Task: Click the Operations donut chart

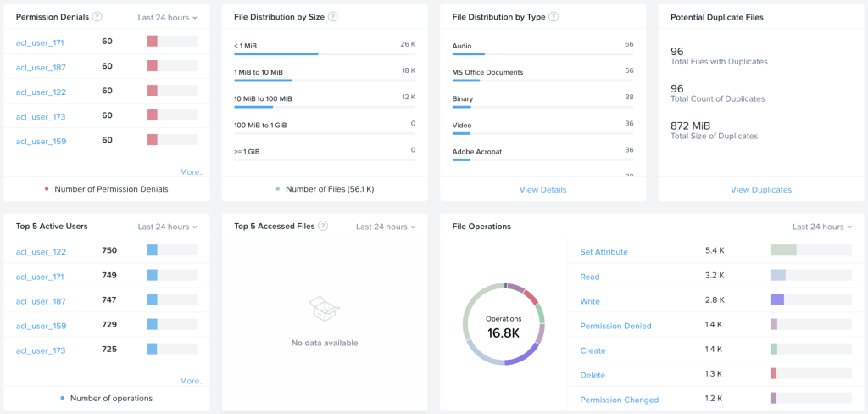Action: pos(504,324)
